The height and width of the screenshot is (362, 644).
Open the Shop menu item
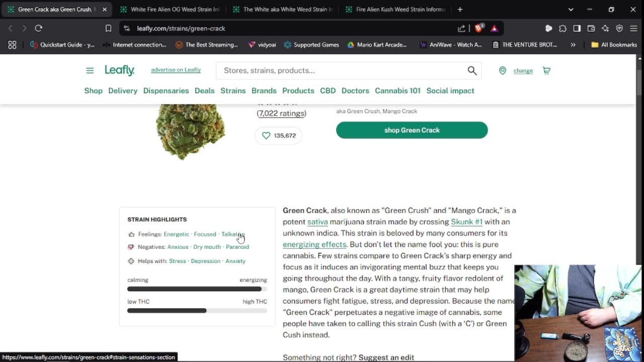(93, 90)
